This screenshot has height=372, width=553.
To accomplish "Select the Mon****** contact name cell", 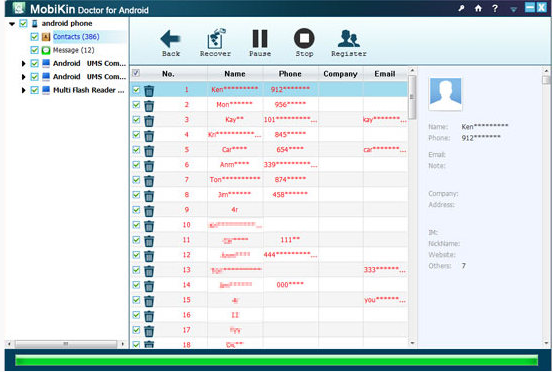I will tap(235, 105).
